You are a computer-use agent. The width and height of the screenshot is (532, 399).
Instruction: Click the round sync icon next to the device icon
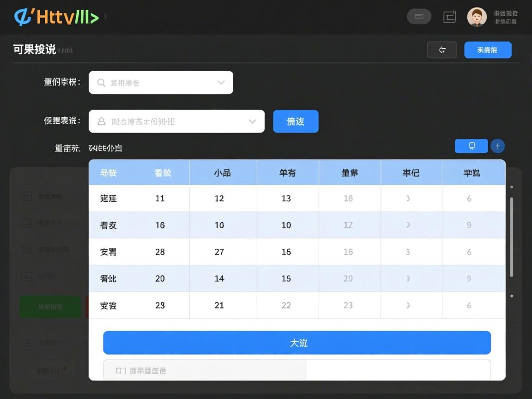[498, 146]
